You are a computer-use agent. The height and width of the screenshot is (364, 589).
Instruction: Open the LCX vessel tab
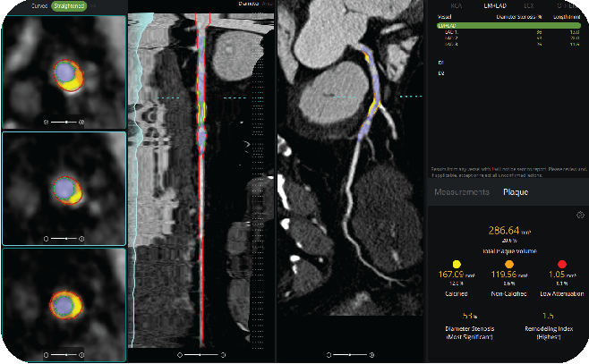pos(529,5)
